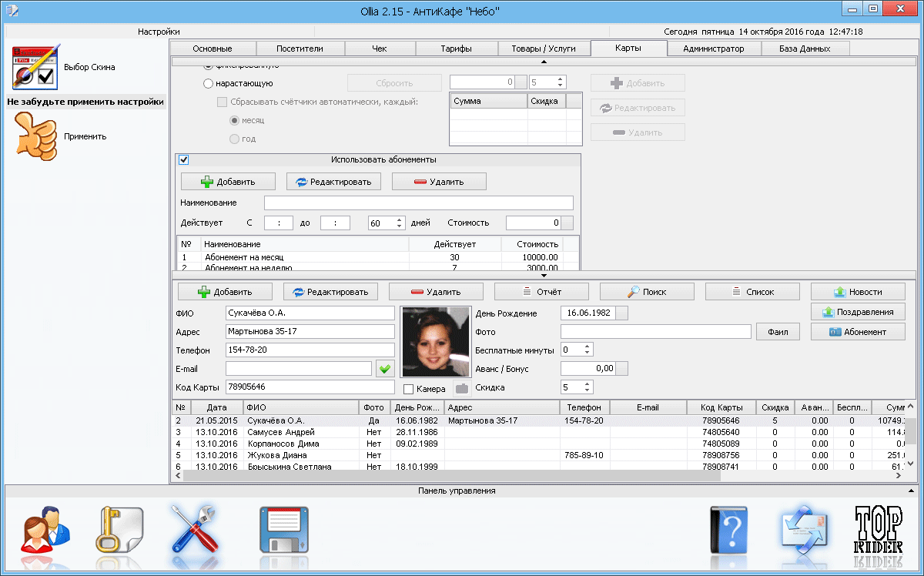The image size is (924, 576).
Task: Open the Абонемент card button
Action: (x=858, y=332)
